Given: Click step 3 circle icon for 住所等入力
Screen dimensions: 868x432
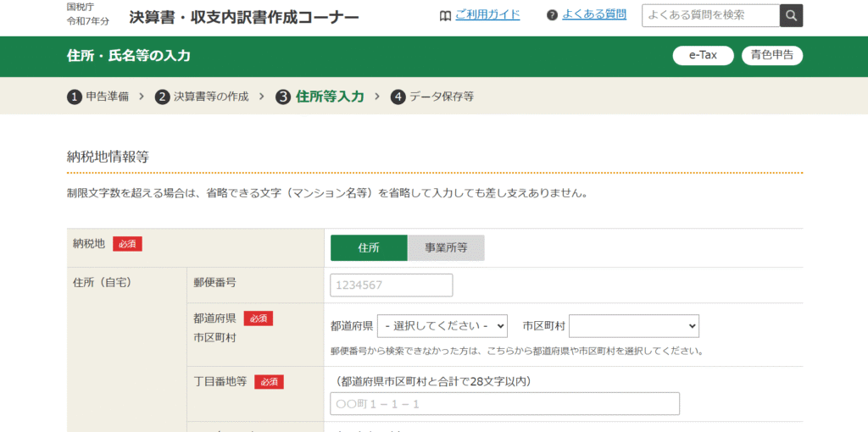Looking at the screenshot, I should click(283, 97).
